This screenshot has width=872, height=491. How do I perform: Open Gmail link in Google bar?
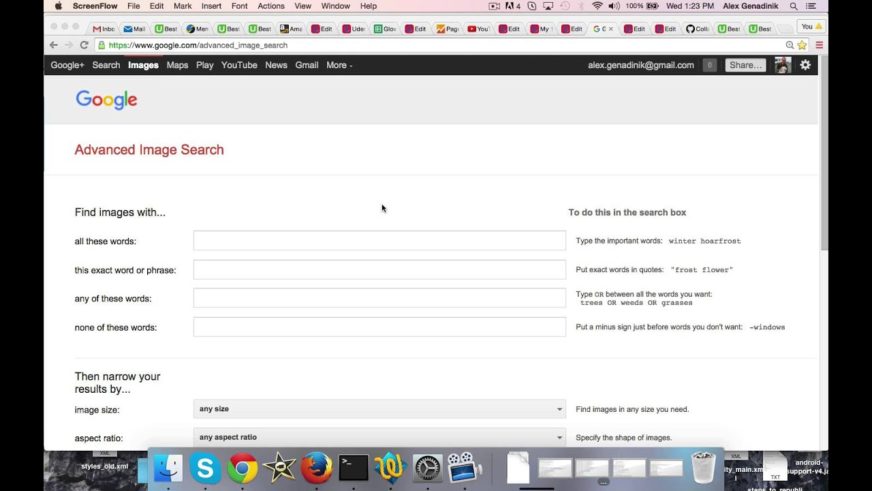306,65
